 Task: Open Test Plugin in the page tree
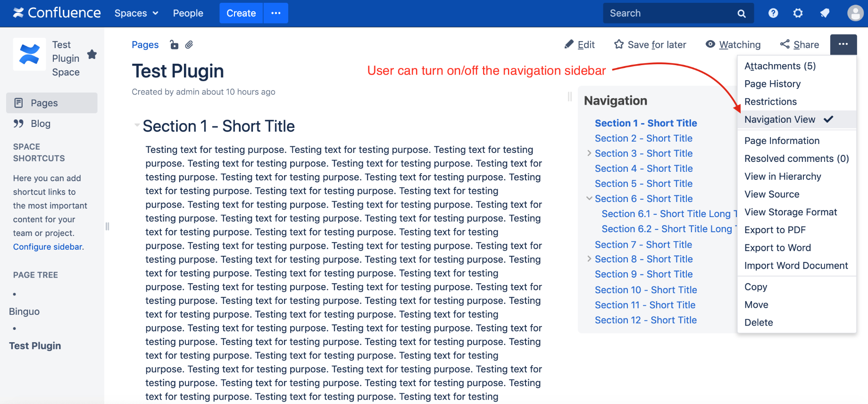click(35, 346)
